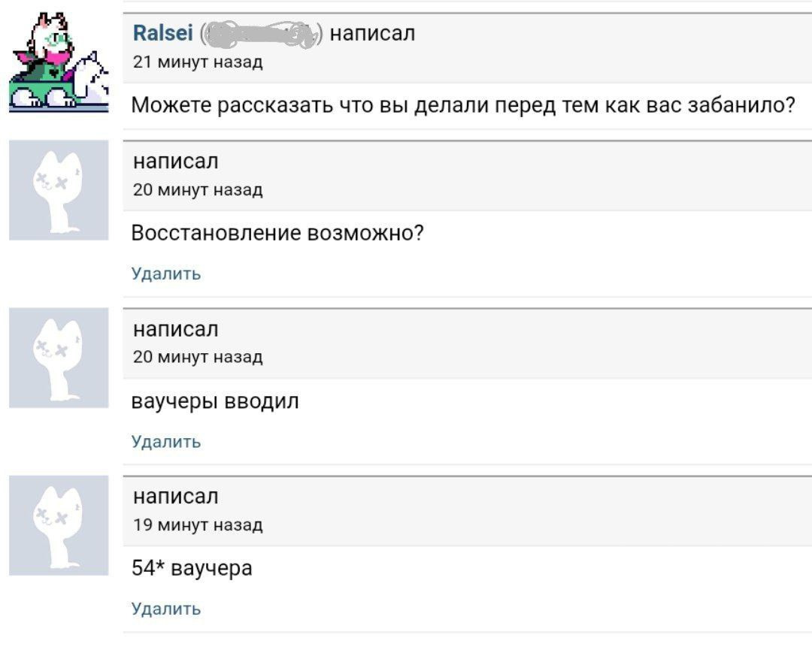
Task: Click the cat avatar beside "ваучеры вводил"
Action: pos(59,358)
